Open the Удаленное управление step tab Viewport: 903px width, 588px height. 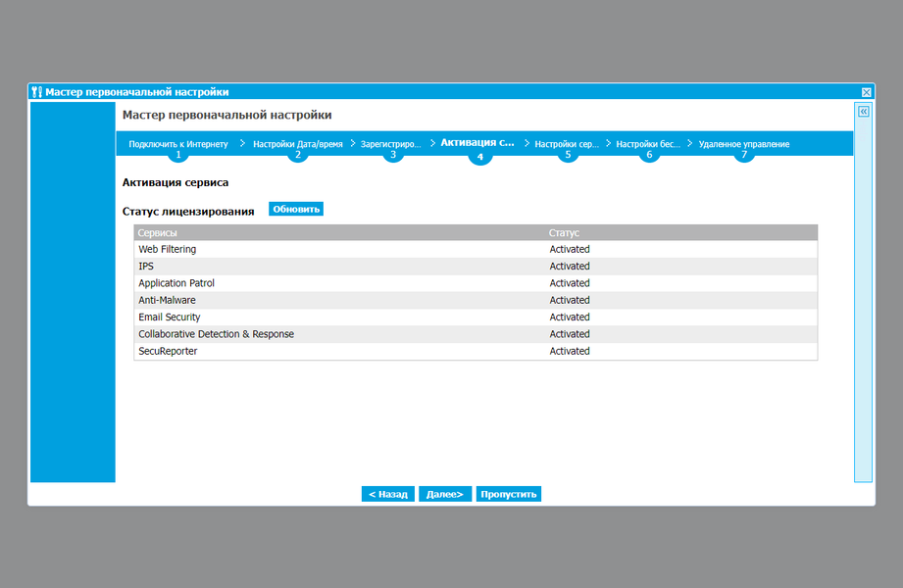click(x=744, y=144)
